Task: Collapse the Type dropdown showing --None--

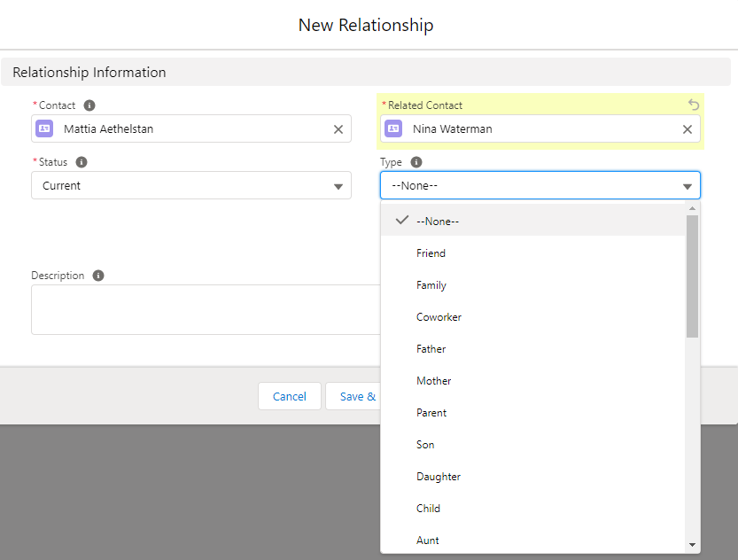Action: [x=540, y=185]
